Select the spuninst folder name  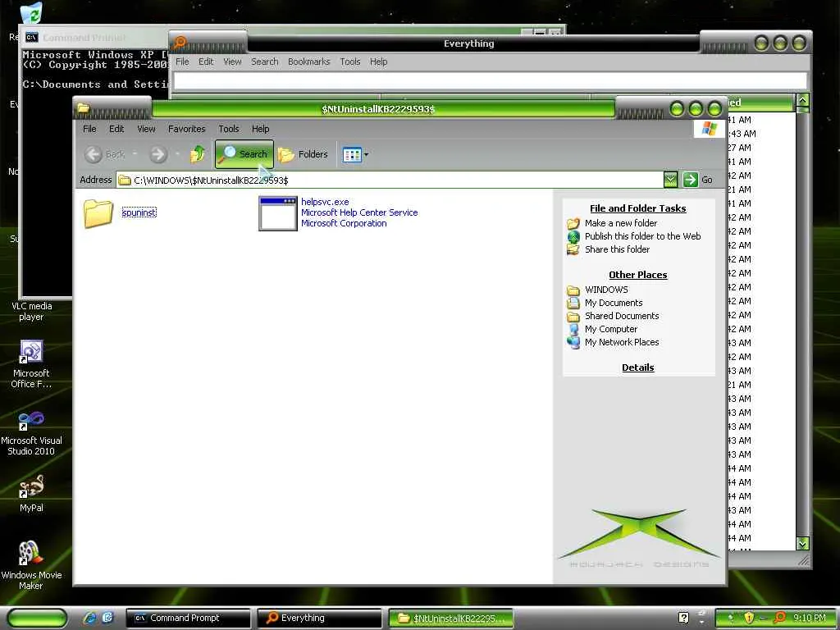139,212
